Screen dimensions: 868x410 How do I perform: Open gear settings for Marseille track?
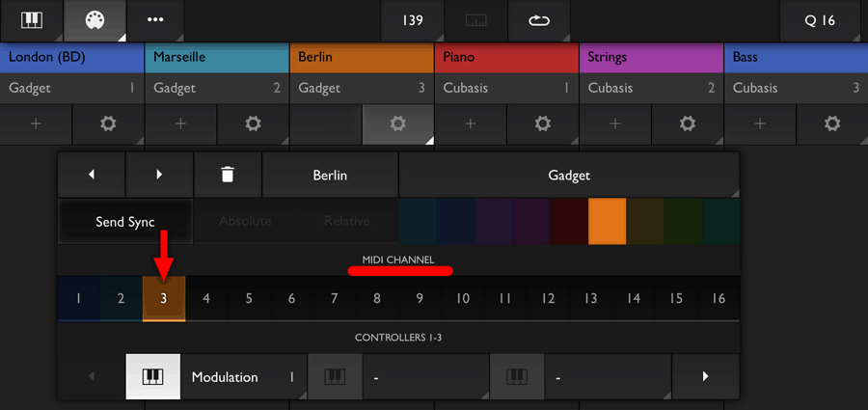(x=253, y=124)
